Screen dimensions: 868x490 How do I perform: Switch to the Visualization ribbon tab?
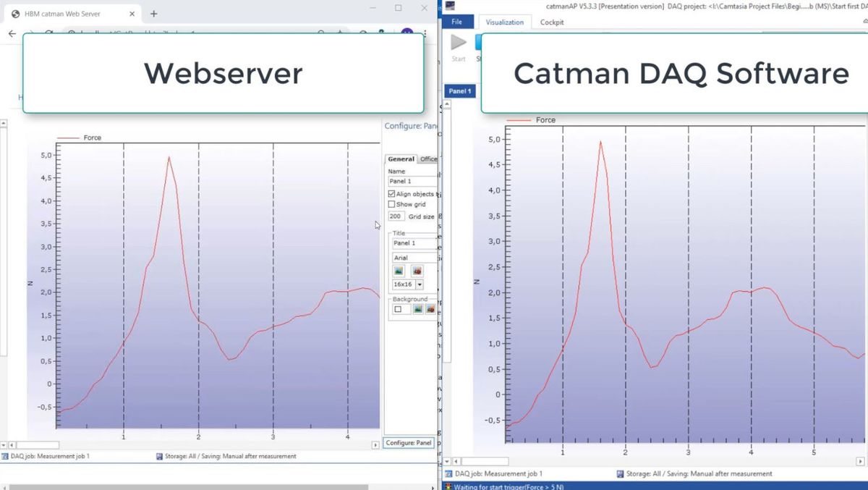(505, 22)
